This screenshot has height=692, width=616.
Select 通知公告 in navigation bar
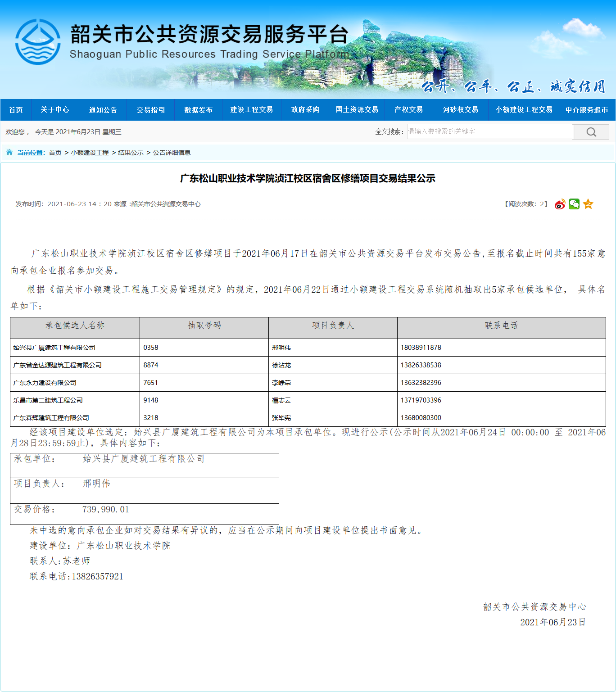(103, 110)
